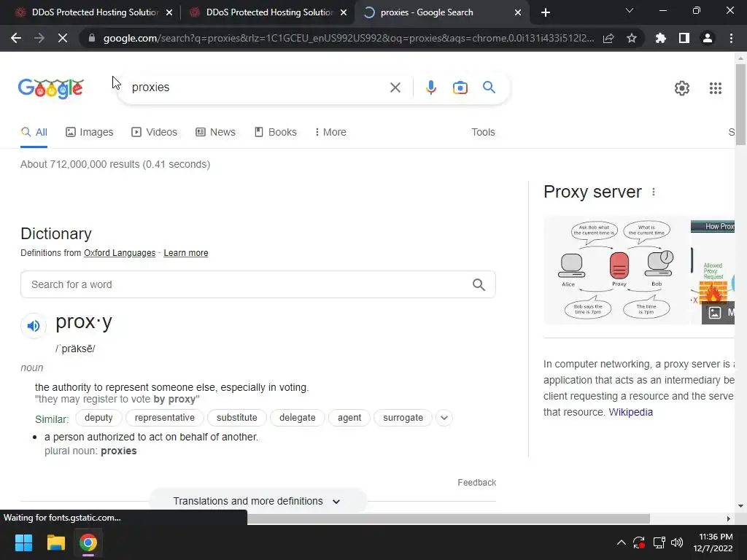This screenshot has height=560, width=747.
Task: Click the vertical scrollbar thumb
Action: coord(740,105)
